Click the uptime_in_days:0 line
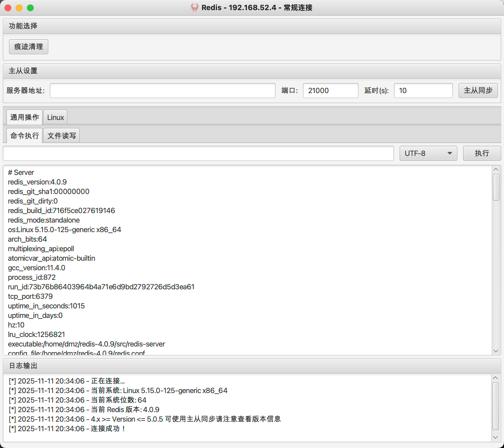The width and height of the screenshot is (504, 448). pyautogui.click(x=35, y=315)
